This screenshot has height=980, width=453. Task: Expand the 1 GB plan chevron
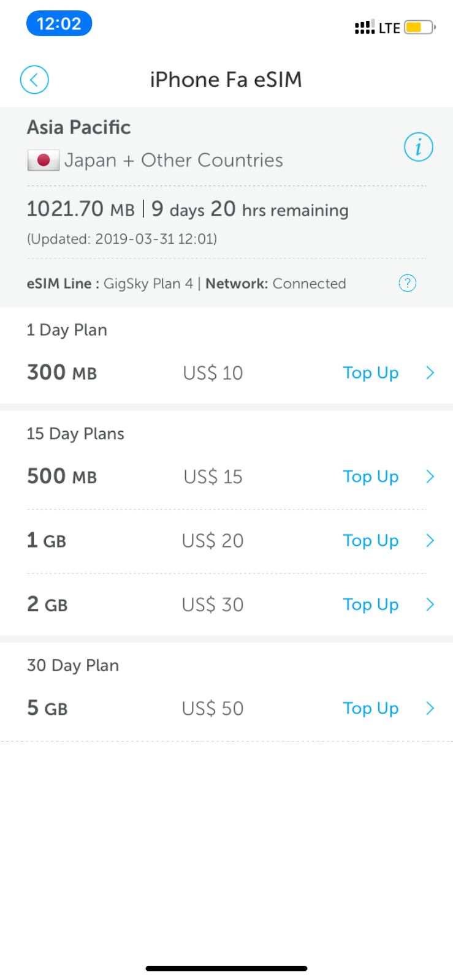(x=430, y=540)
